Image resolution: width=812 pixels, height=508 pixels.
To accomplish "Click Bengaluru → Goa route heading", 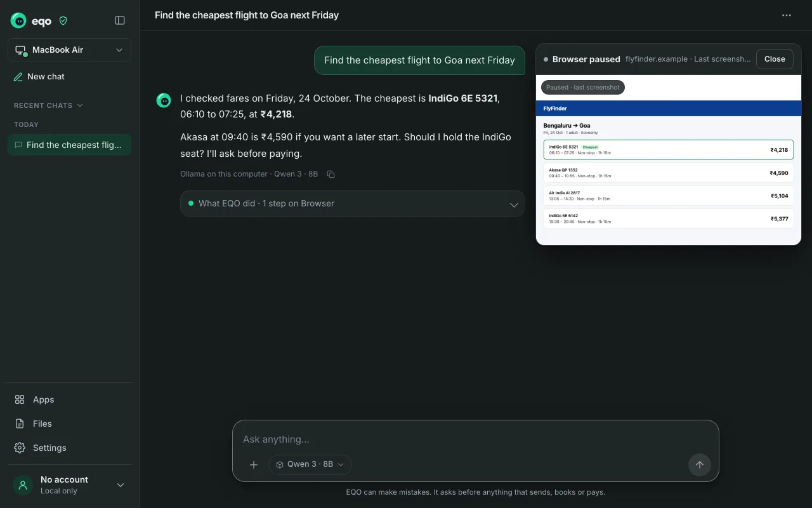I will pos(567,126).
